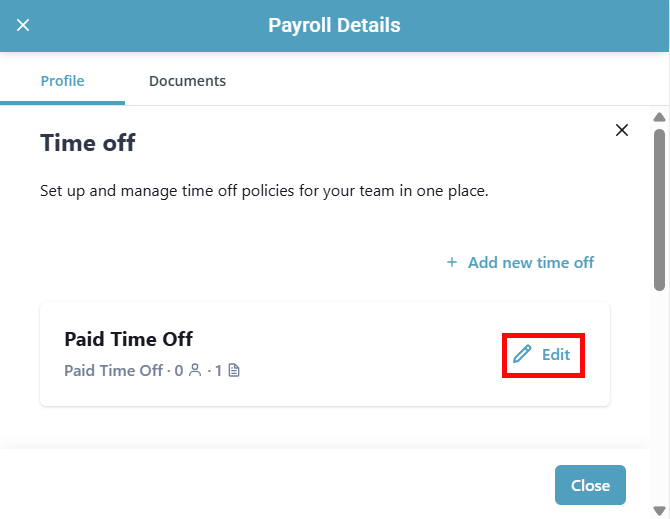Select the Paid Time Off card title

click(128, 339)
